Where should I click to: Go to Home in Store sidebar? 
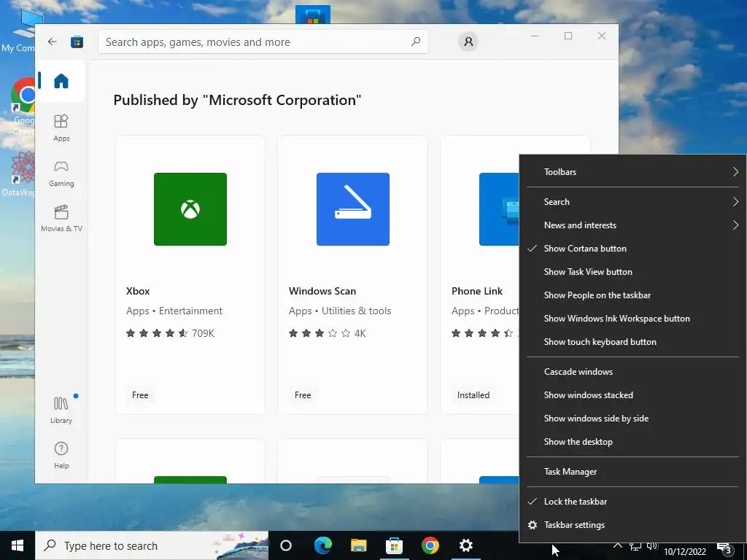(61, 81)
